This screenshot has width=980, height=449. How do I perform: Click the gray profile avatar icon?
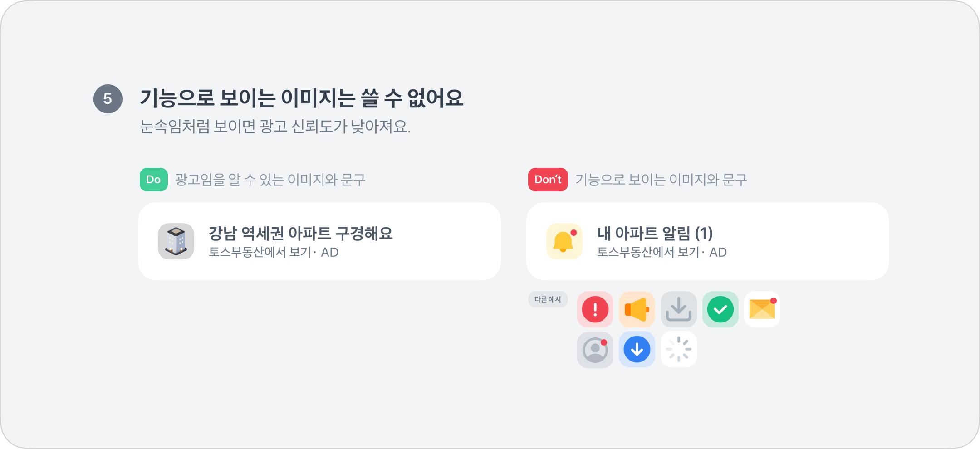click(595, 350)
